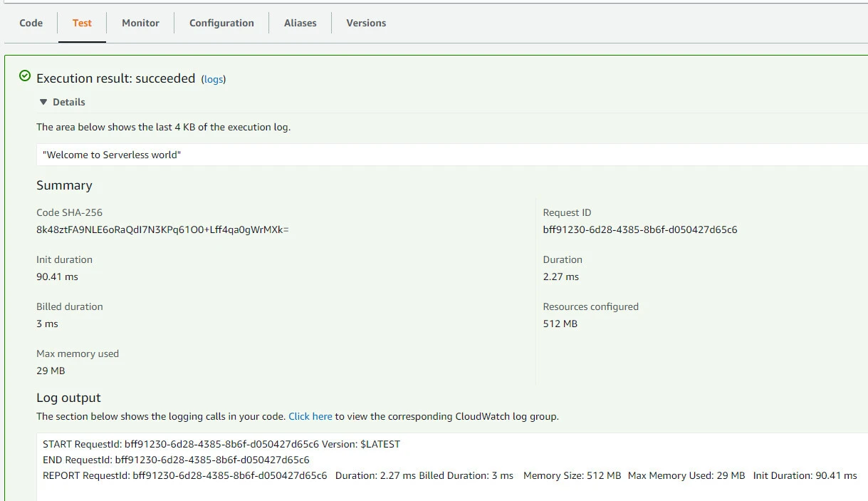The image size is (868, 501).
Task: Switch to the Versions tab
Action: tap(366, 23)
